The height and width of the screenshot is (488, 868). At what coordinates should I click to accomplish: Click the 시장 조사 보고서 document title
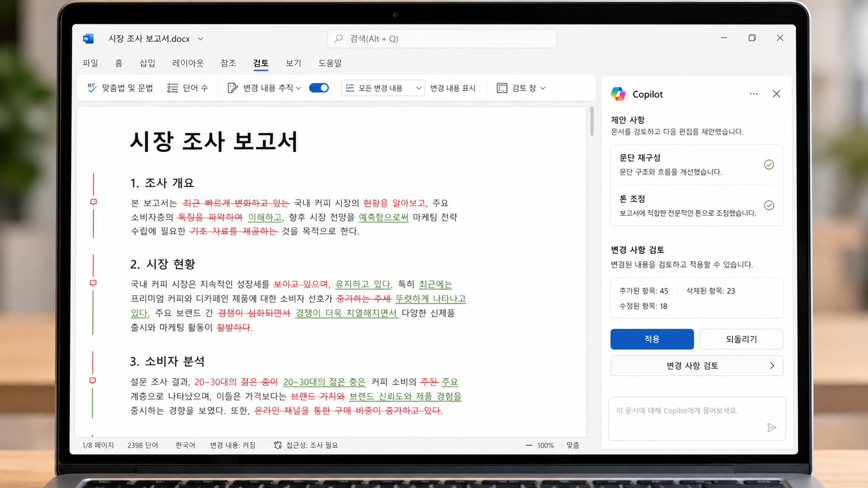click(214, 142)
